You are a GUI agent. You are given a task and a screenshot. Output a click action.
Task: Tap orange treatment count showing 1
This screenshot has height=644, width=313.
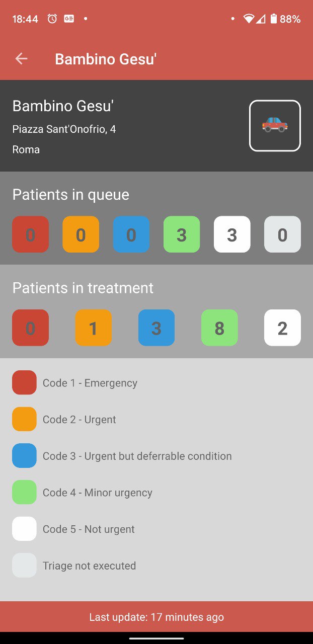point(94,328)
